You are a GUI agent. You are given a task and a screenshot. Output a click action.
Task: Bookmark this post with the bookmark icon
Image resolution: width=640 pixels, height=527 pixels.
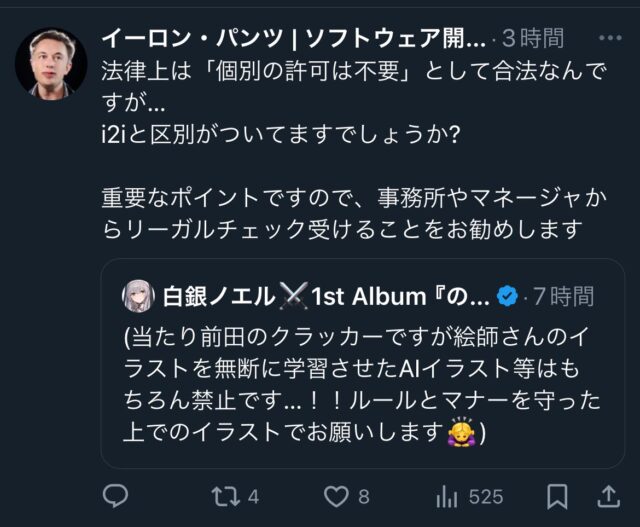tap(557, 497)
